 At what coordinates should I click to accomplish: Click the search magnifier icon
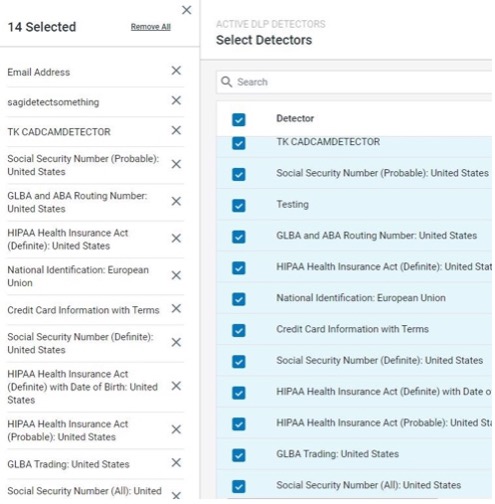coord(226,82)
